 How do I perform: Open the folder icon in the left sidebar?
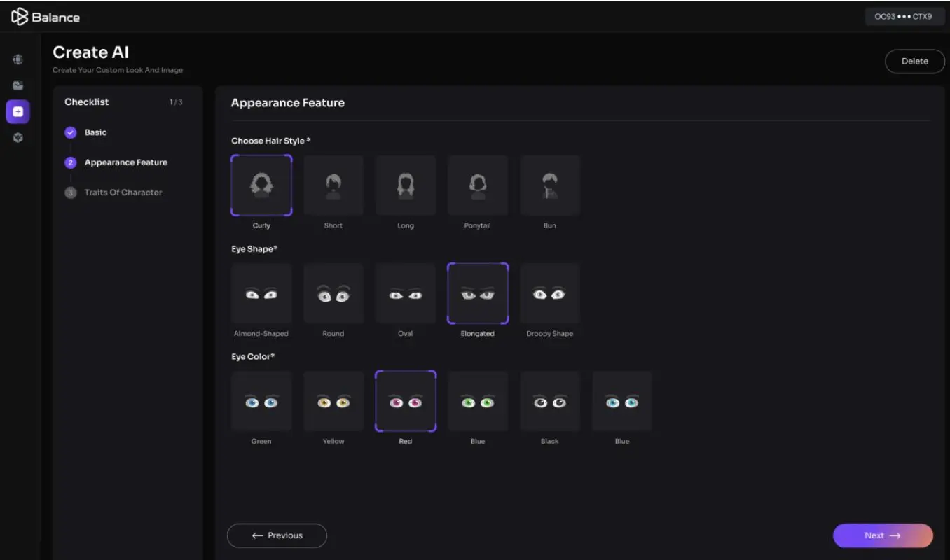[18, 85]
